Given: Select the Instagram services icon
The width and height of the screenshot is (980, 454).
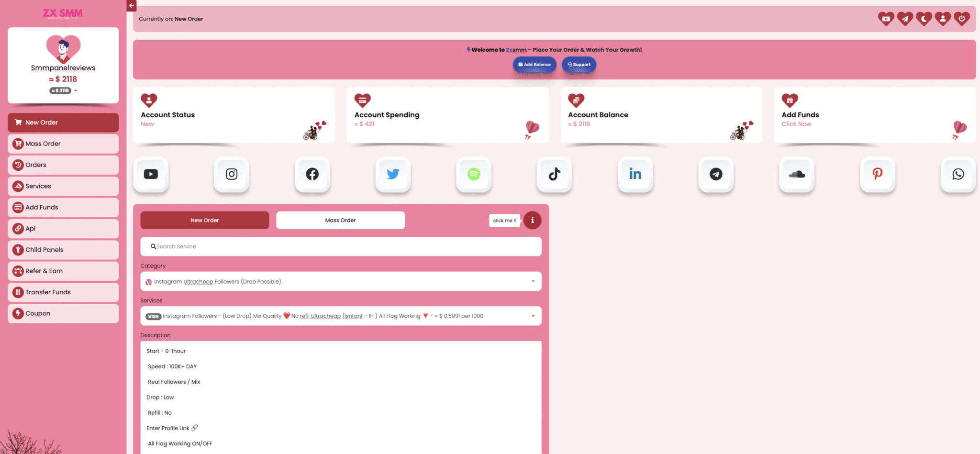Looking at the screenshot, I should click(x=232, y=174).
